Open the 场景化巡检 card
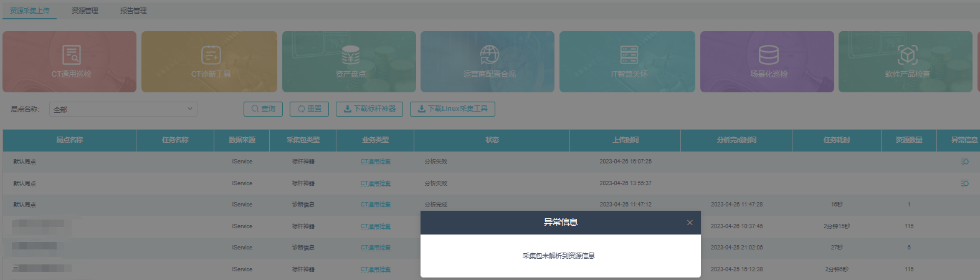The image size is (980, 280). coord(767,62)
